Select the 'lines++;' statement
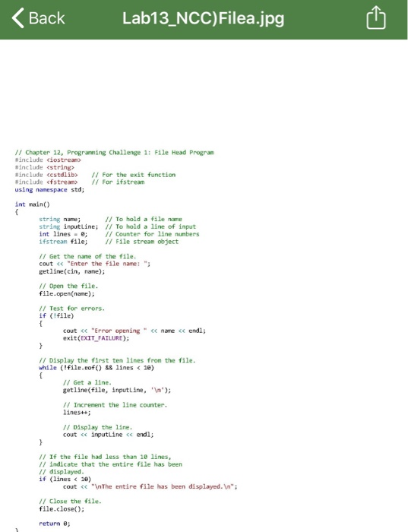Viewport: 408px width, 532px height. 77,413
